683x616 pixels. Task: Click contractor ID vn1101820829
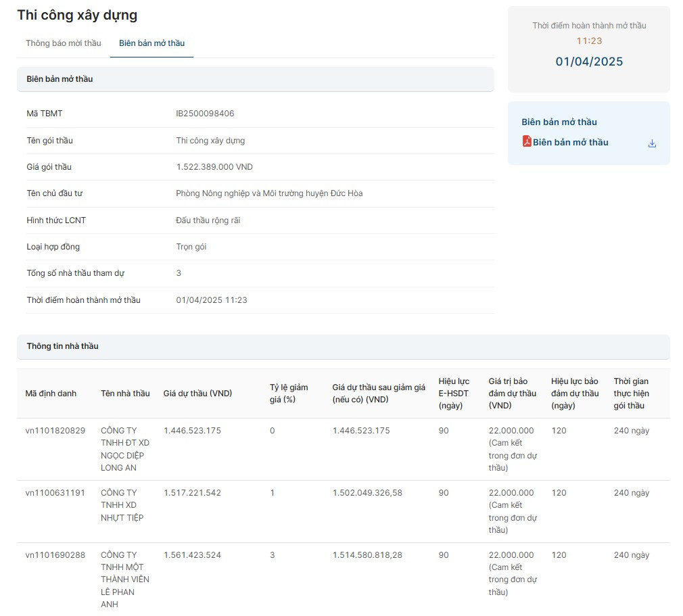click(55, 431)
